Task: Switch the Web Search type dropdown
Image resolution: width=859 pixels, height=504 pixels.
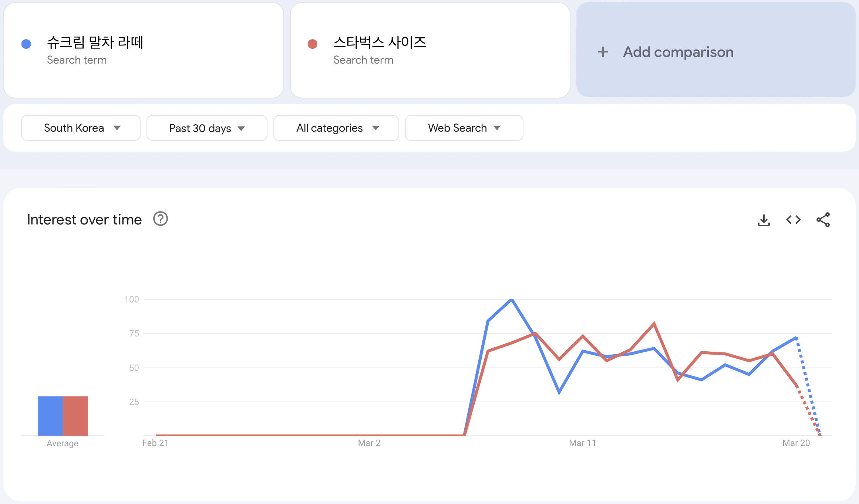Action: (x=464, y=128)
